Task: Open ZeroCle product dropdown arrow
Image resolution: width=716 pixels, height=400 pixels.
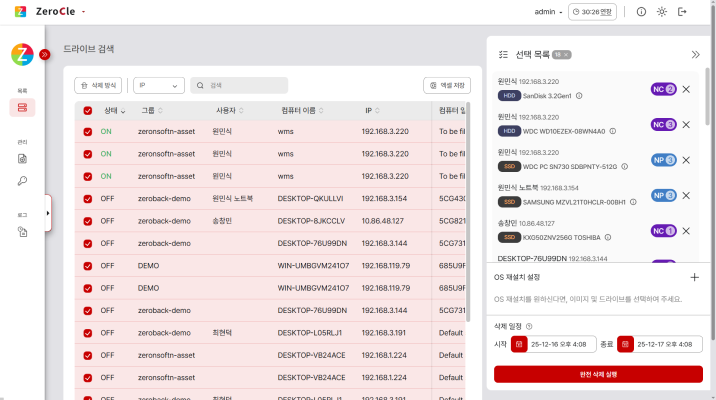Action: pos(84,12)
